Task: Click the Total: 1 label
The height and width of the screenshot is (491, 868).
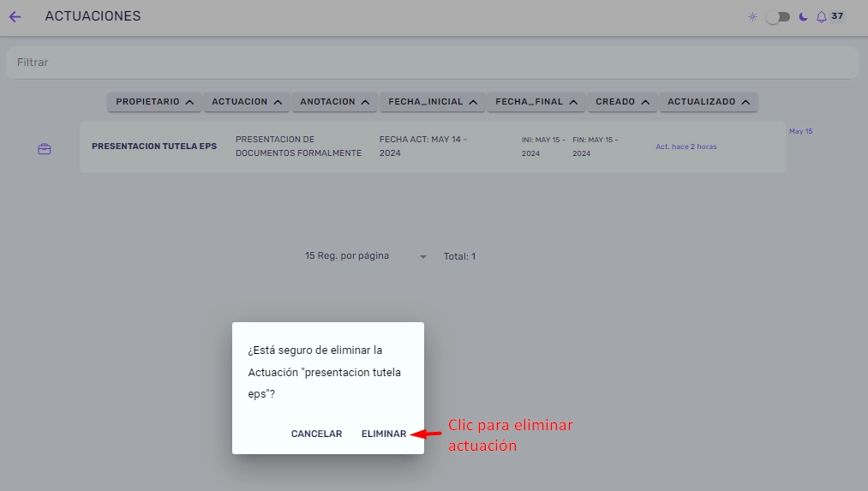Action: point(459,256)
